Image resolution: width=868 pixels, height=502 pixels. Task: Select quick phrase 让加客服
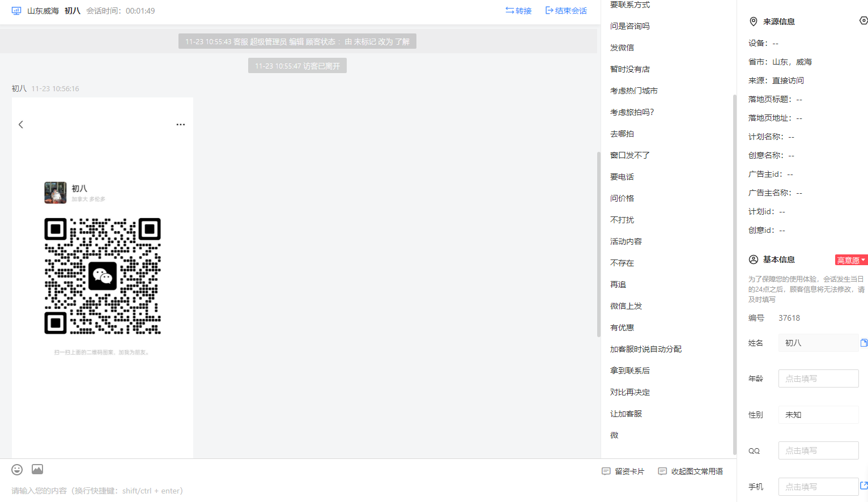pos(626,414)
